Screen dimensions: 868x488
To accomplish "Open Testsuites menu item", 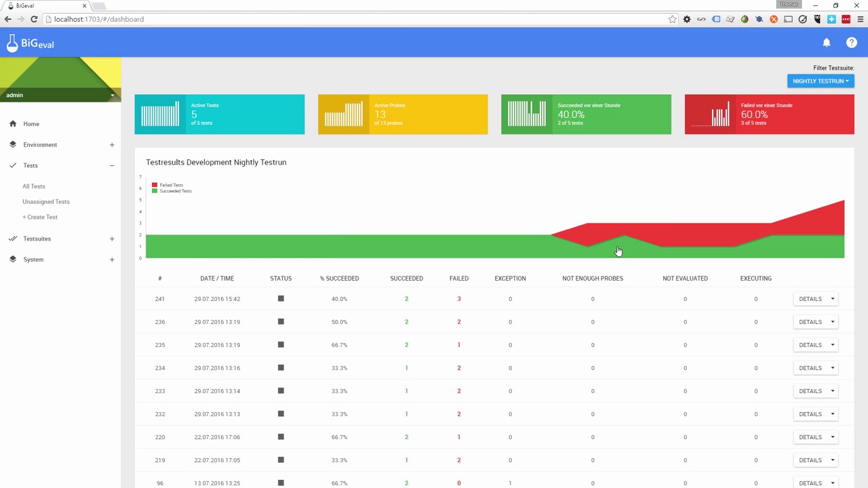I will click(x=37, y=239).
